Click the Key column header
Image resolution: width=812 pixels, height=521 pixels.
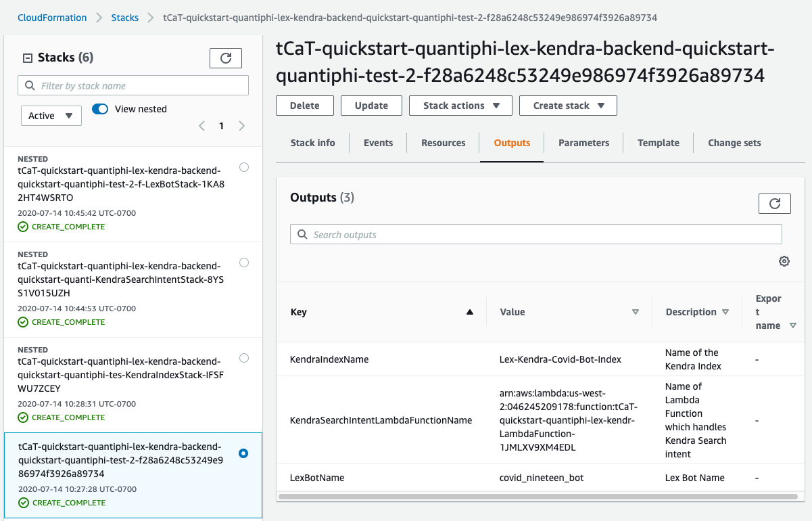click(298, 312)
